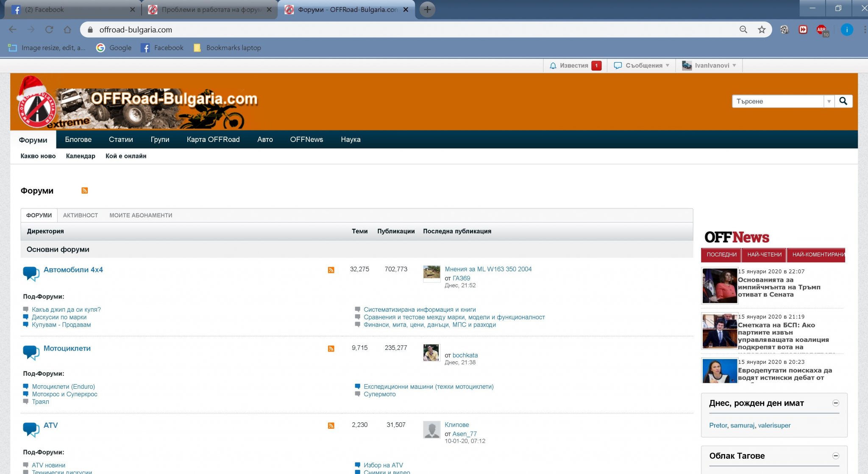Open search options dropdown arrow
Screen dimensions: 868x474
(x=829, y=101)
